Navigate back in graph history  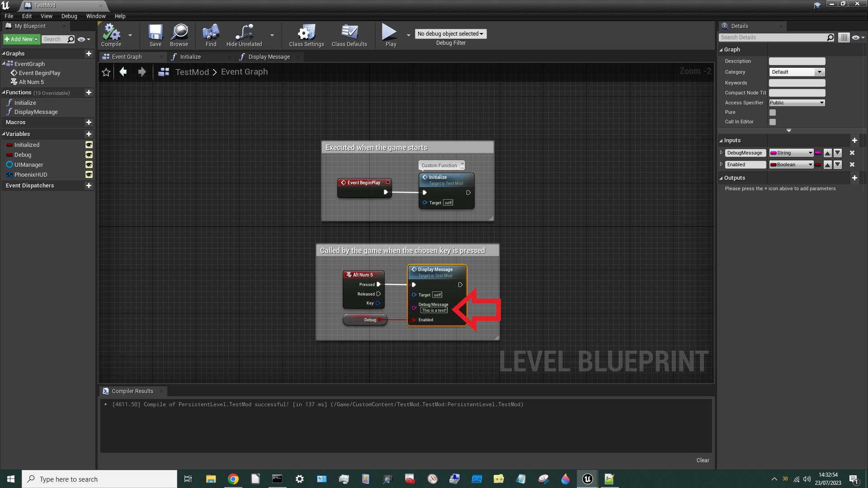click(123, 72)
